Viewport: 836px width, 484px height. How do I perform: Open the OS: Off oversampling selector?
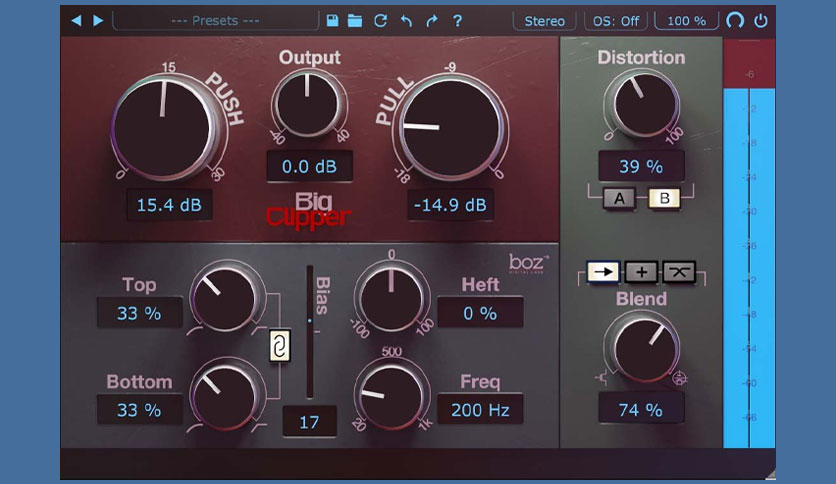[x=616, y=20]
